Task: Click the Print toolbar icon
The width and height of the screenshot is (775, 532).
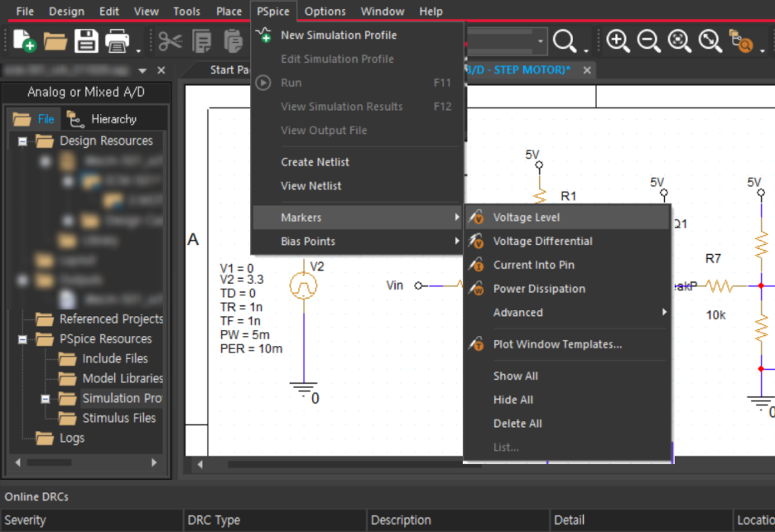Action: [117, 41]
